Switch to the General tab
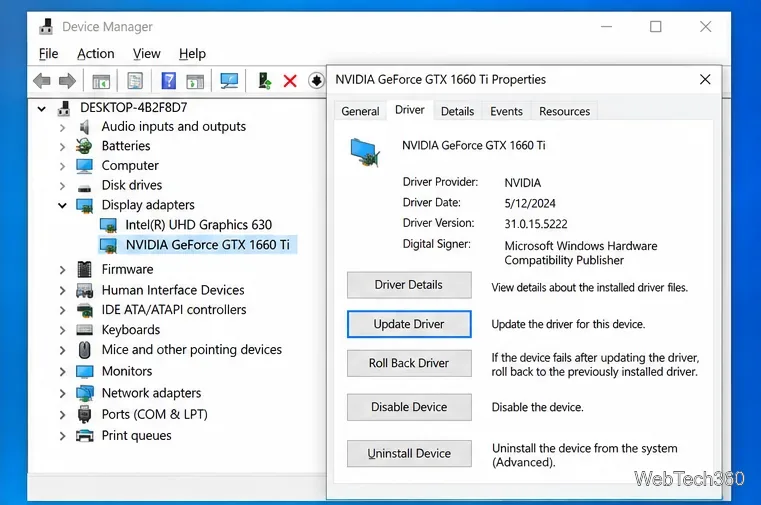This screenshot has width=761, height=505. 360,111
